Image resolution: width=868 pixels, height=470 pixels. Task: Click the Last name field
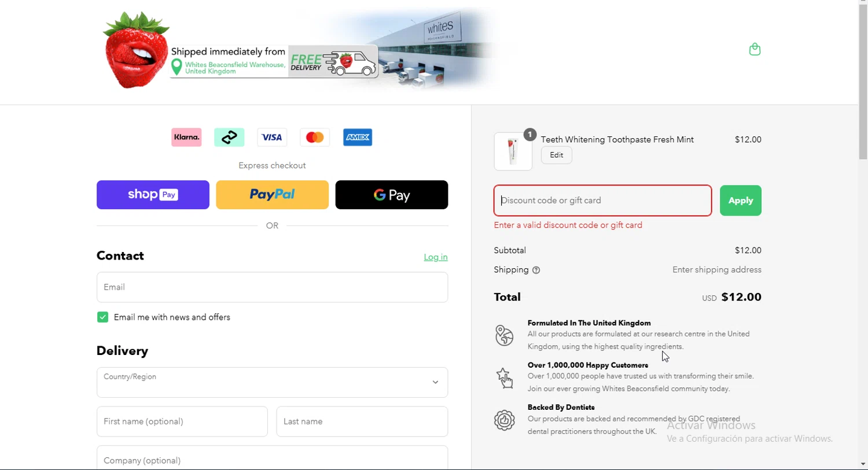(362, 421)
